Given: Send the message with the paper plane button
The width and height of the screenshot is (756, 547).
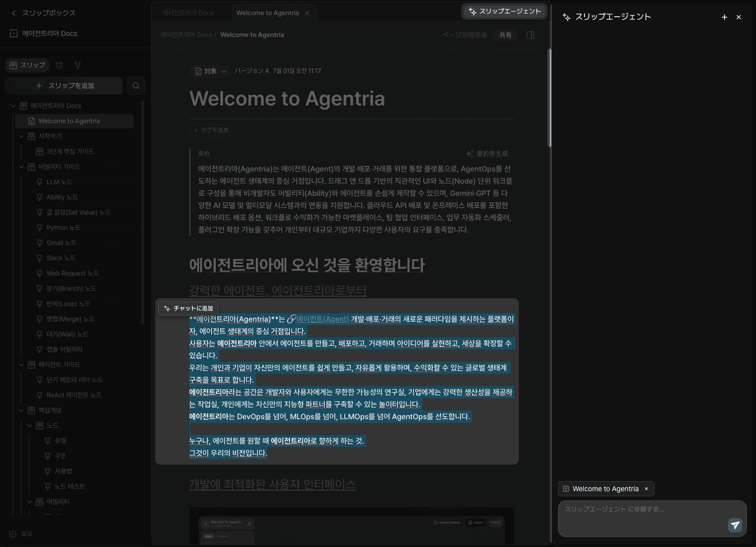Looking at the screenshot, I should pyautogui.click(x=735, y=525).
